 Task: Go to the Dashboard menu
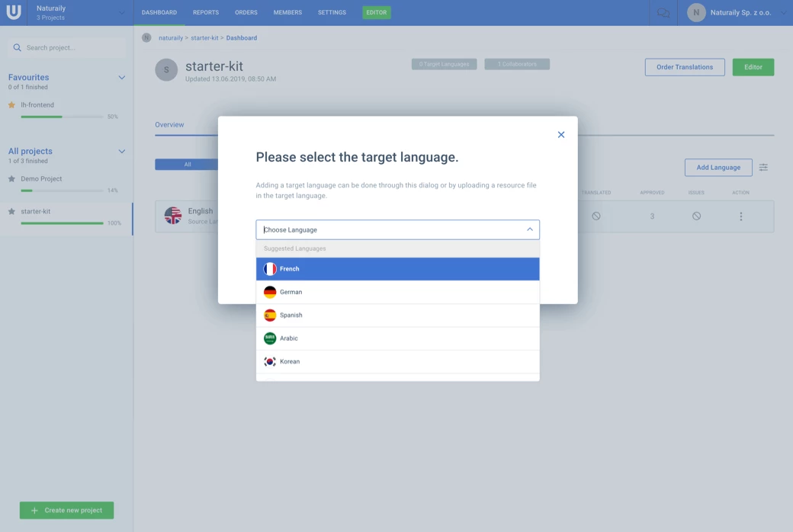(159, 13)
